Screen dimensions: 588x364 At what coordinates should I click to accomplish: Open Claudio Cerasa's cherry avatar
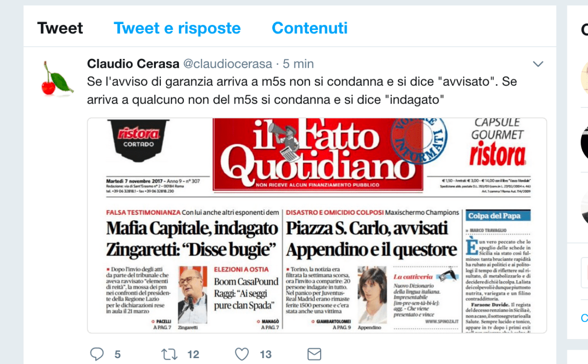[x=56, y=78]
